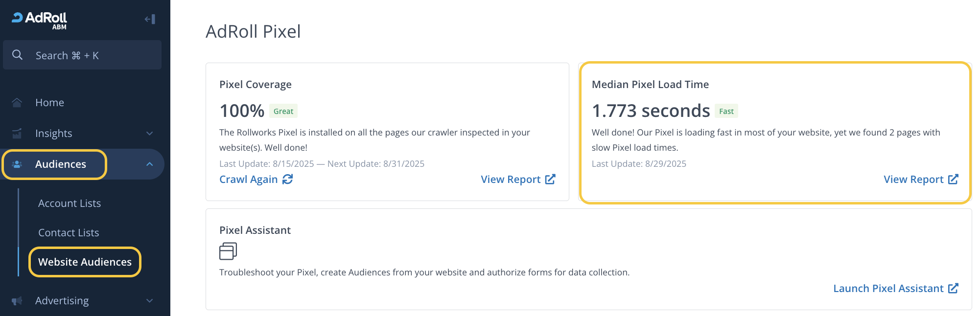Image resolution: width=980 pixels, height=316 pixels.
Task: Expand the Advertising menu chevron
Action: tap(150, 301)
